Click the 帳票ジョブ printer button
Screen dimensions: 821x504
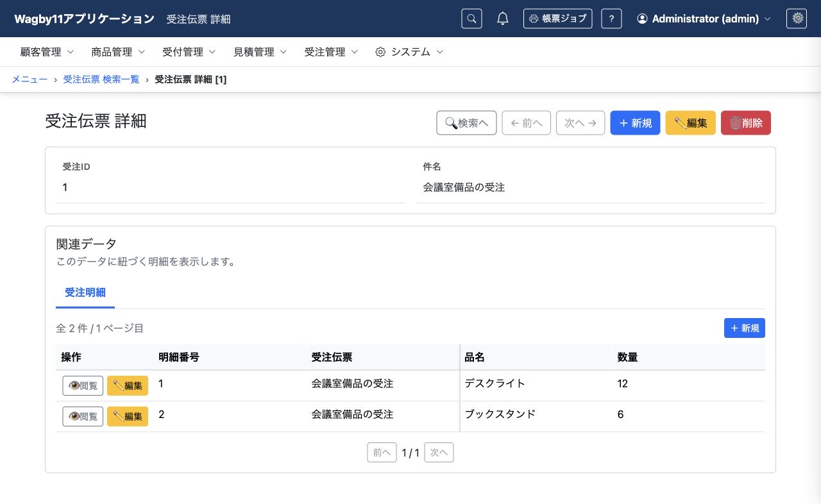[557, 19]
